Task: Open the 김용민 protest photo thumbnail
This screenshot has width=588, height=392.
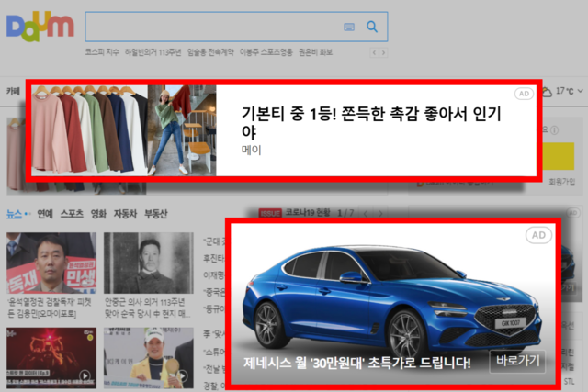Action: point(51,263)
